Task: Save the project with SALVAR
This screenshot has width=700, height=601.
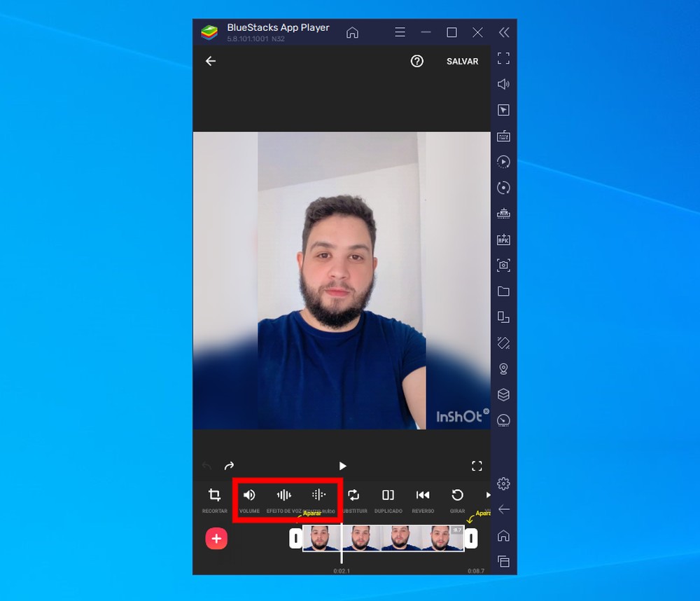Action: (462, 61)
